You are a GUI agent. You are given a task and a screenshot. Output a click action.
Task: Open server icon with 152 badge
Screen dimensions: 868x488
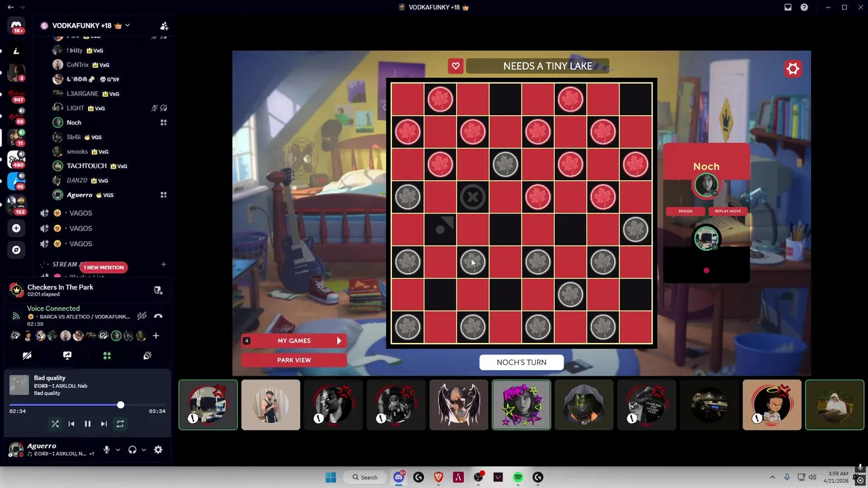(x=16, y=204)
